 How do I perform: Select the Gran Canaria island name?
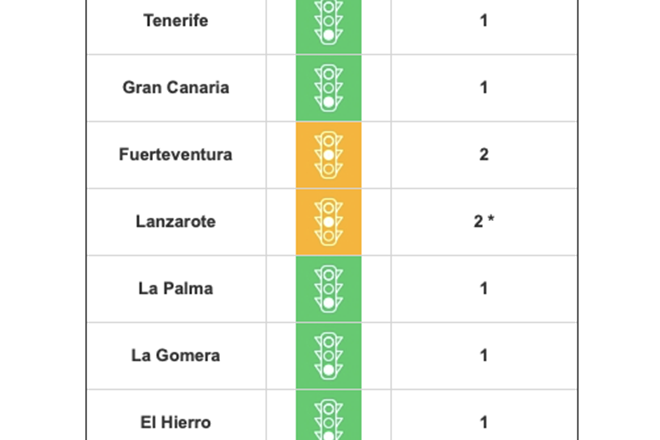coord(176,88)
